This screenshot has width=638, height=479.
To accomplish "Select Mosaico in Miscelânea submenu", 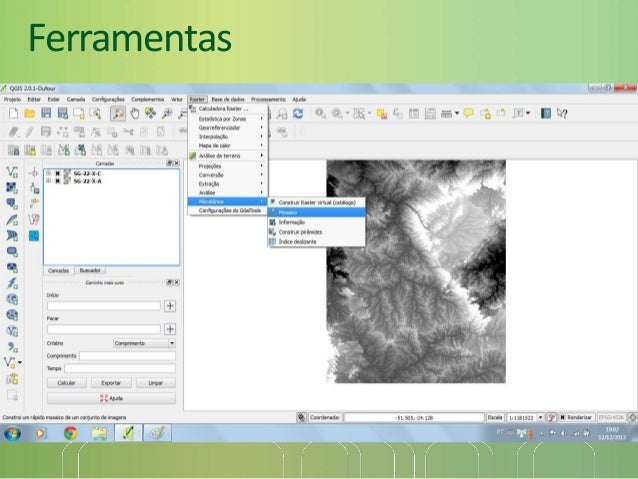I will (x=316, y=212).
